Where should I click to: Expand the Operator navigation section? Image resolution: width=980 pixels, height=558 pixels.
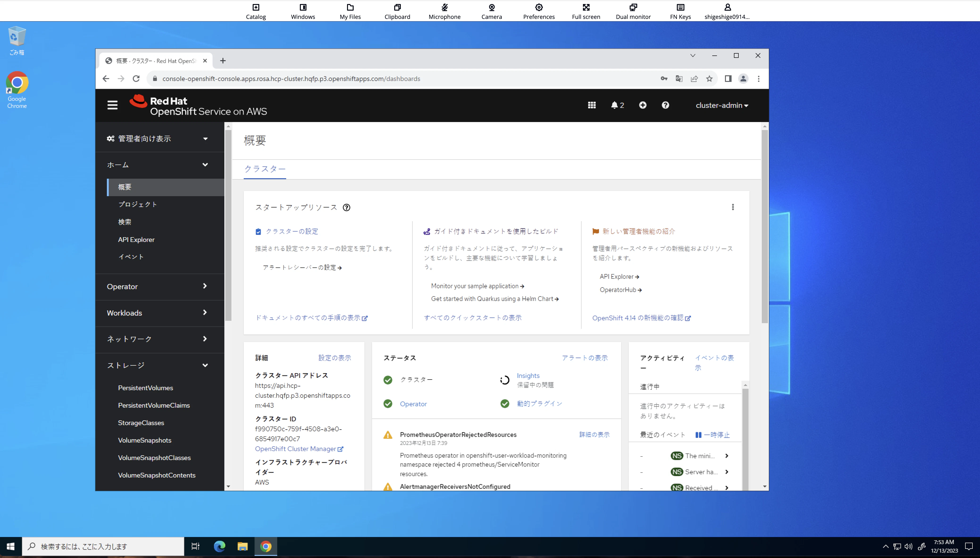point(160,286)
